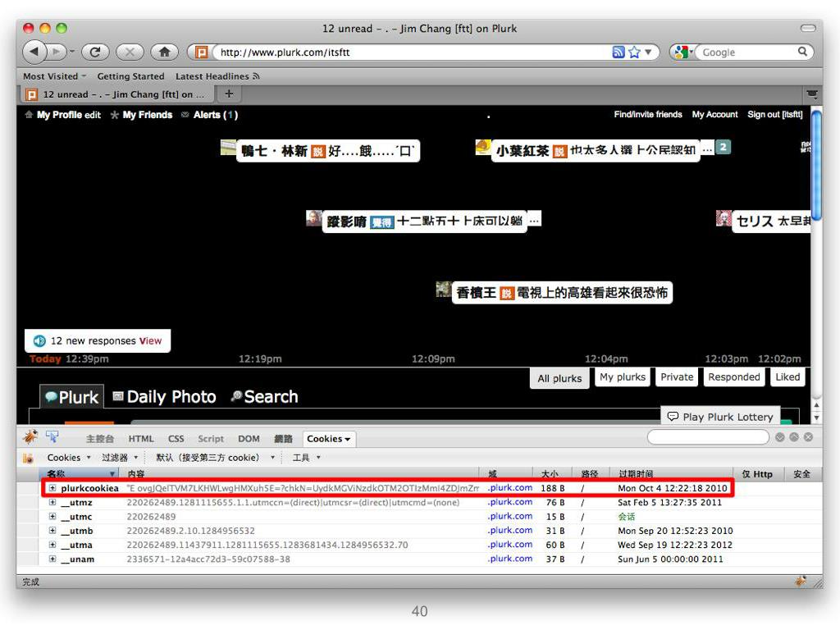Viewport: 840px width, 630px height.
Task: Open the 工具 tools dropdown
Action: click(307, 458)
